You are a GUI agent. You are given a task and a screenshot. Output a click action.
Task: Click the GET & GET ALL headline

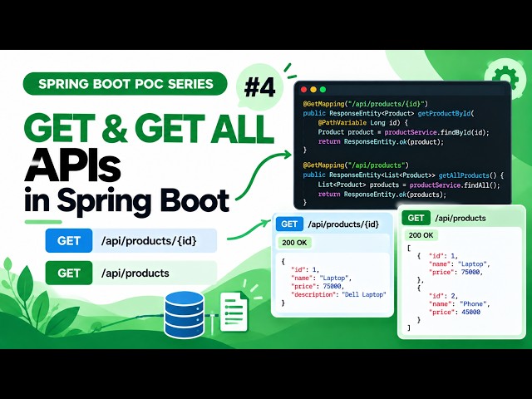(x=150, y=129)
